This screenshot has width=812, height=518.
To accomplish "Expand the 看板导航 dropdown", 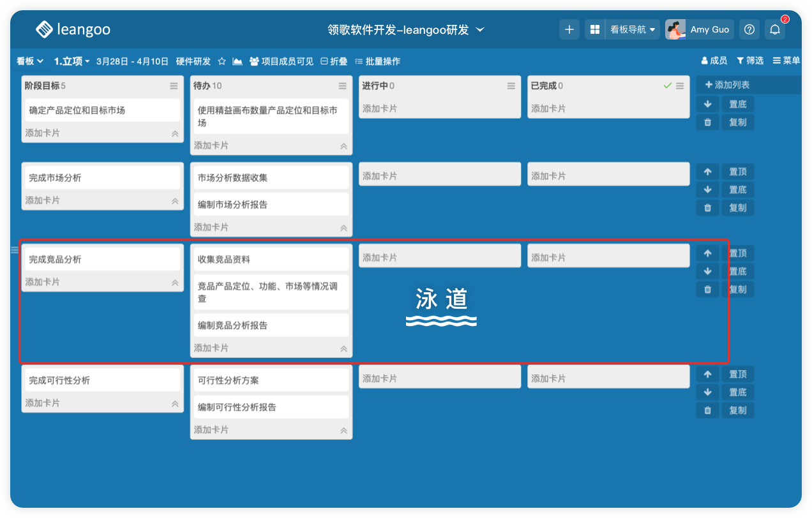I will (632, 29).
